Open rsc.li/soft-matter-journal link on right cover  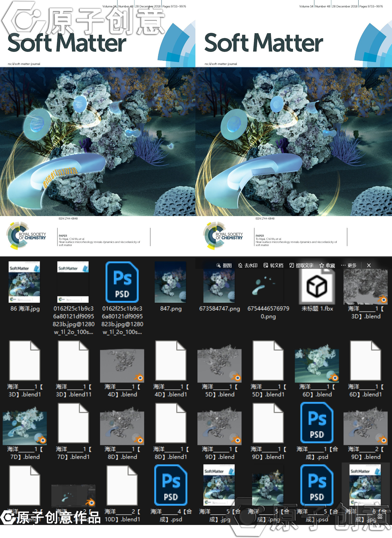[221, 64]
